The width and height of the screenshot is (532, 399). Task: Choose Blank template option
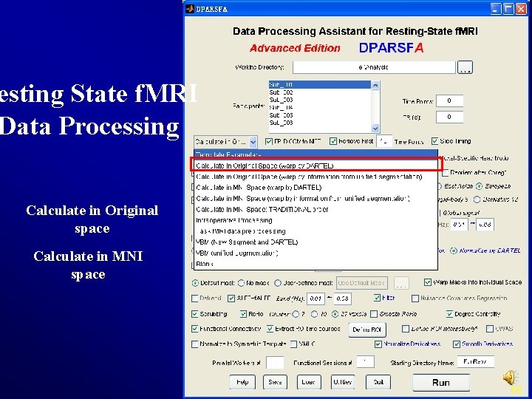point(316,264)
